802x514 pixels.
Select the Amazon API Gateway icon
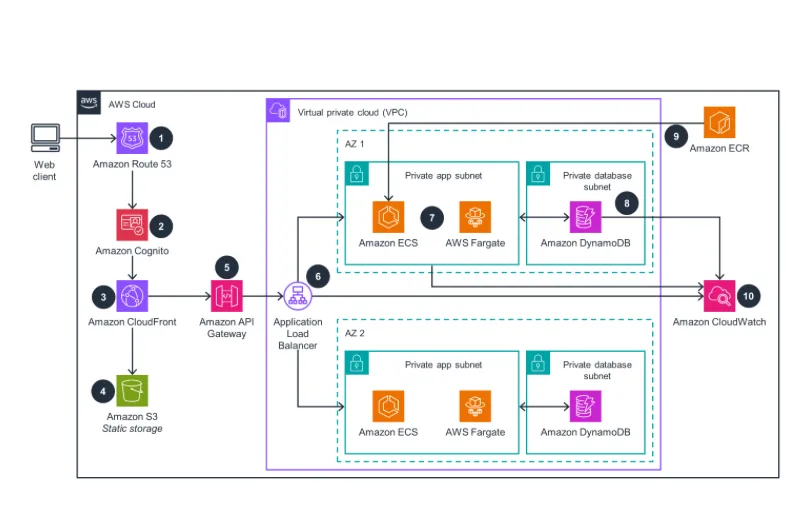(x=227, y=296)
